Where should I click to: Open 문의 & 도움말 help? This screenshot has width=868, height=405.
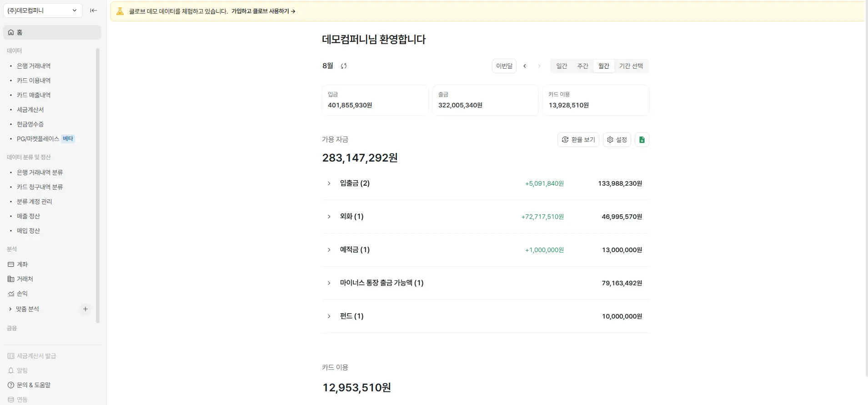(x=33, y=385)
